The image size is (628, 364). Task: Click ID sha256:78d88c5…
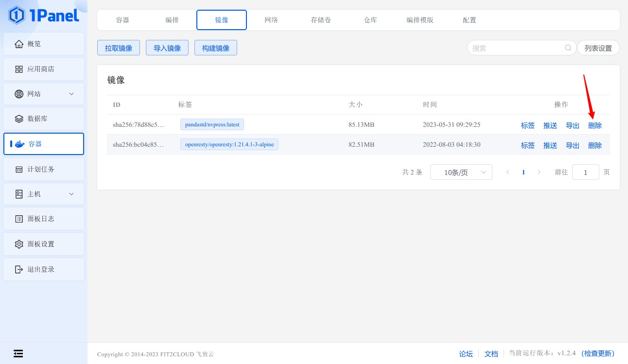[138, 125]
